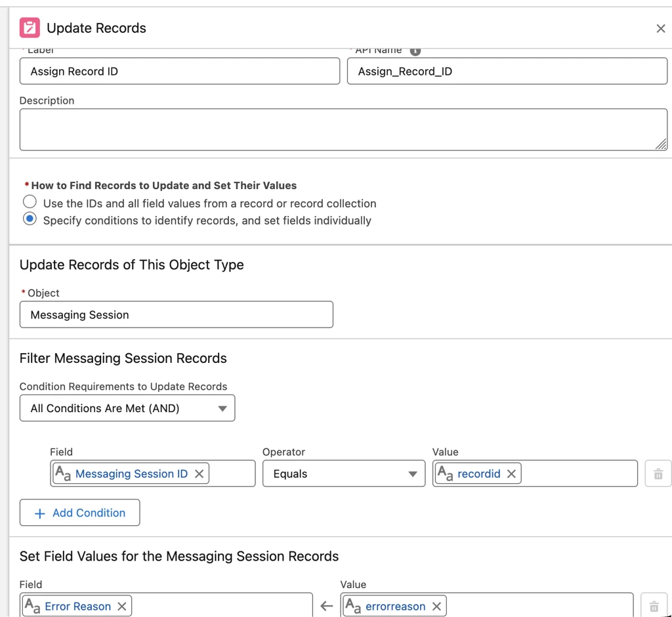Click the plus icon in Add Condition

pyautogui.click(x=39, y=513)
